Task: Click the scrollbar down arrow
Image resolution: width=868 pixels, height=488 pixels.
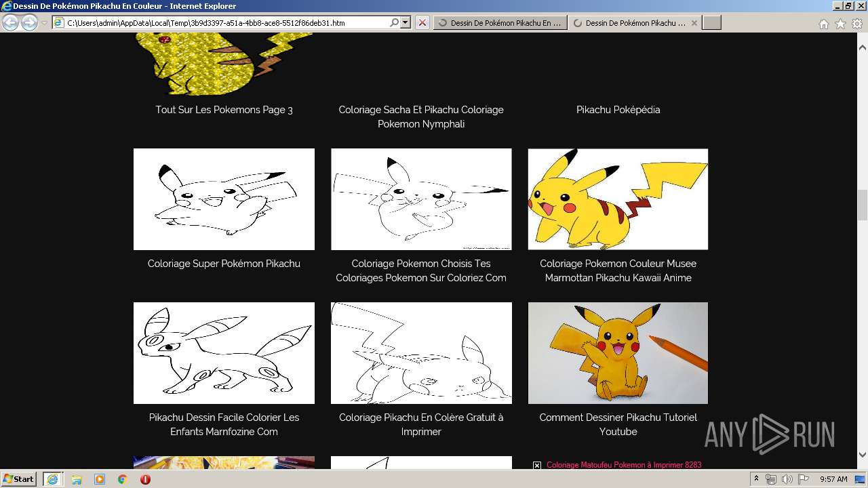Action: [863, 455]
